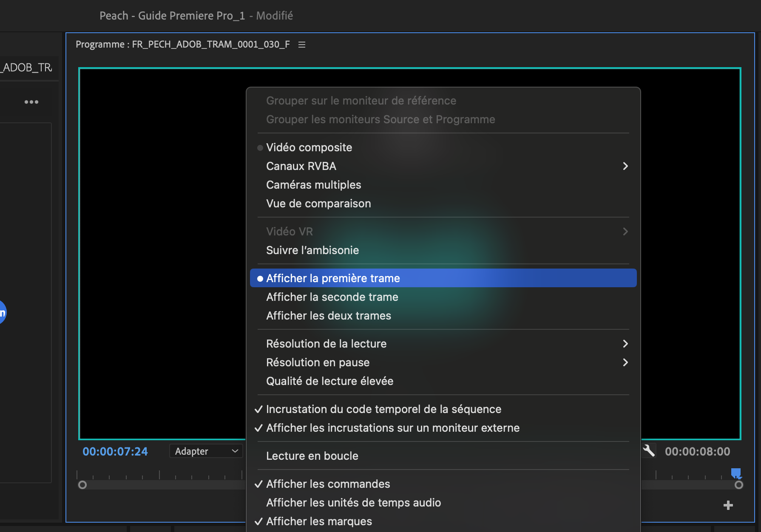Disable Afficher les incrustations sur un moniteur externe
This screenshot has width=761, height=532.
[x=392, y=428]
